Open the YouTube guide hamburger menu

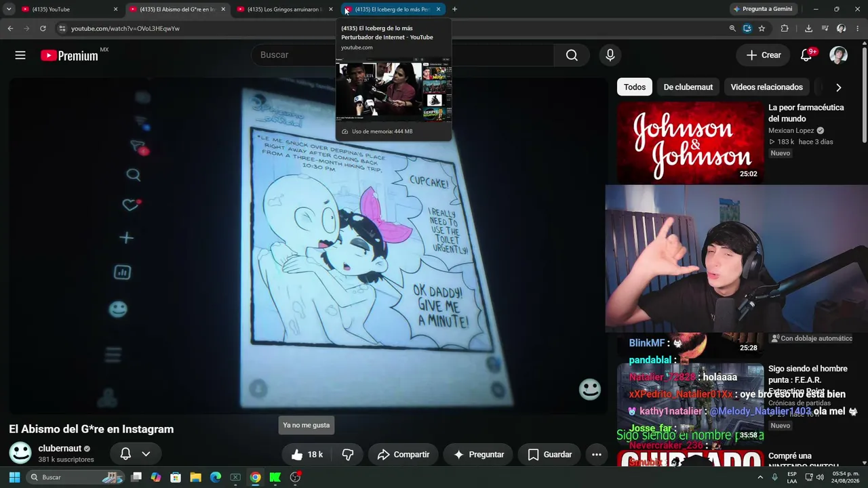(x=20, y=56)
